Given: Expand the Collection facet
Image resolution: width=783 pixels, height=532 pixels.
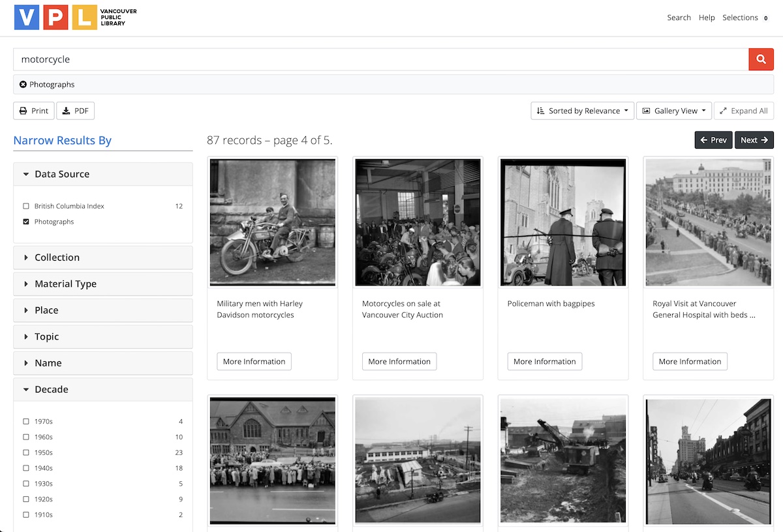Looking at the screenshot, I should [x=103, y=258].
